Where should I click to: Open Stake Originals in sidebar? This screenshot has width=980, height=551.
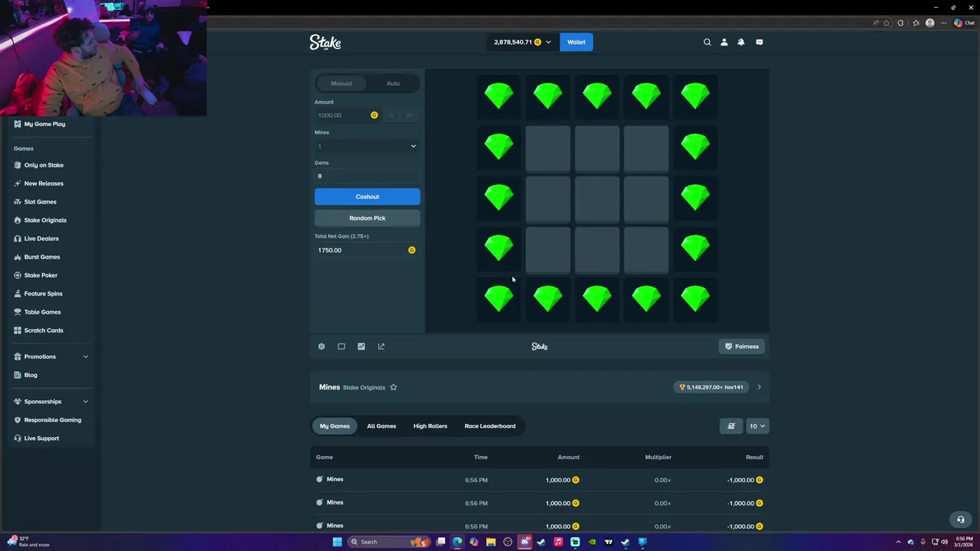pyautogui.click(x=45, y=220)
